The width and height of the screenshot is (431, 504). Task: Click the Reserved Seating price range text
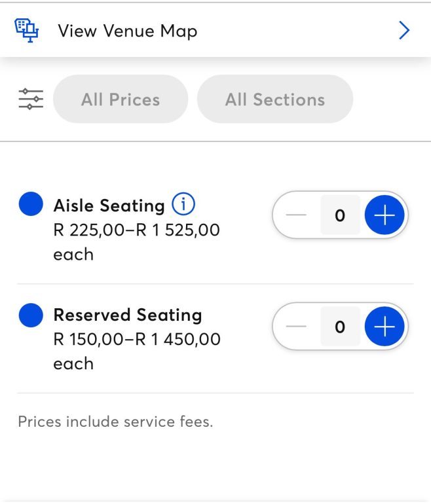136,340
